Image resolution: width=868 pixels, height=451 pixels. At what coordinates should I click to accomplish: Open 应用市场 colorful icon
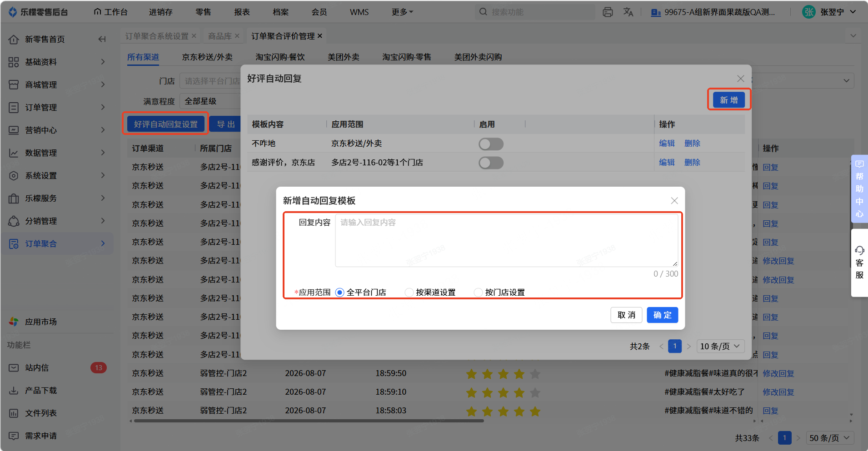pyautogui.click(x=14, y=322)
